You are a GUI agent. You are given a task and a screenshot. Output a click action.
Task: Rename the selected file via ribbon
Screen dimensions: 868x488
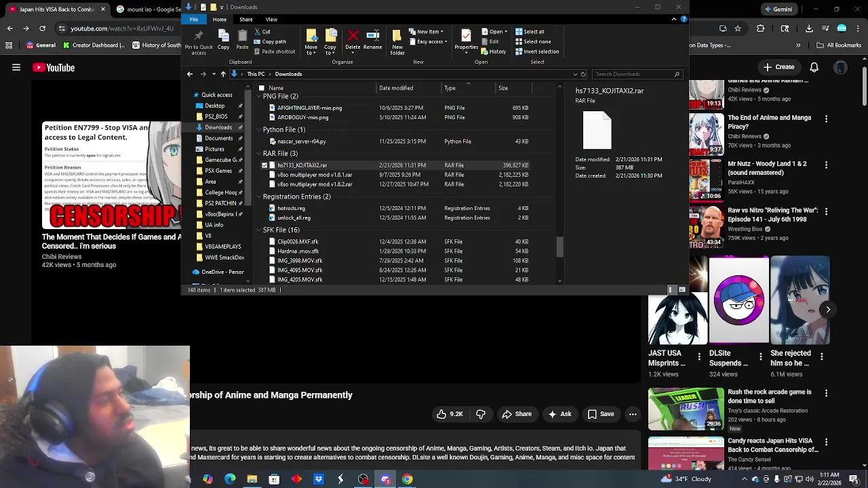coord(372,40)
